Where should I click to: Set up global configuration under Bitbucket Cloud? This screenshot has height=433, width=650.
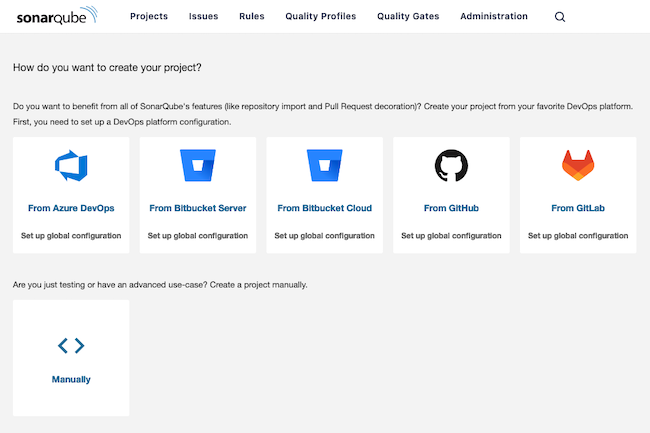click(324, 236)
